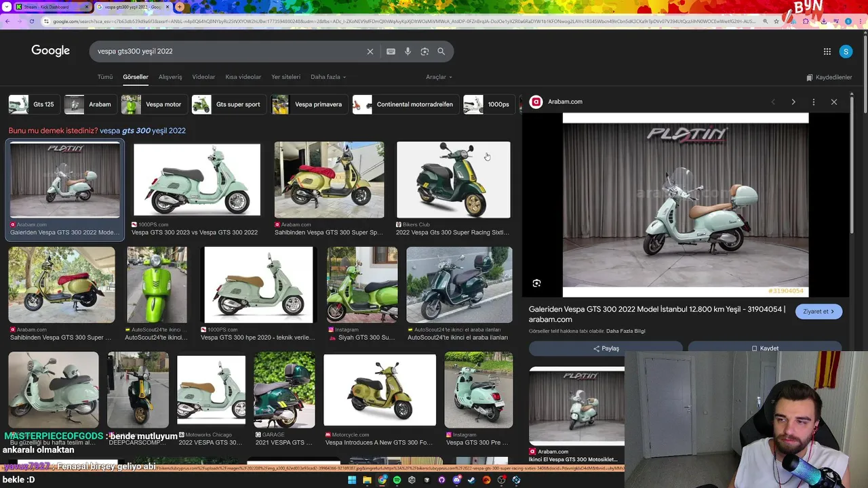This screenshot has height=488, width=868.
Task: Submit search using the magnifier icon
Action: point(441,52)
